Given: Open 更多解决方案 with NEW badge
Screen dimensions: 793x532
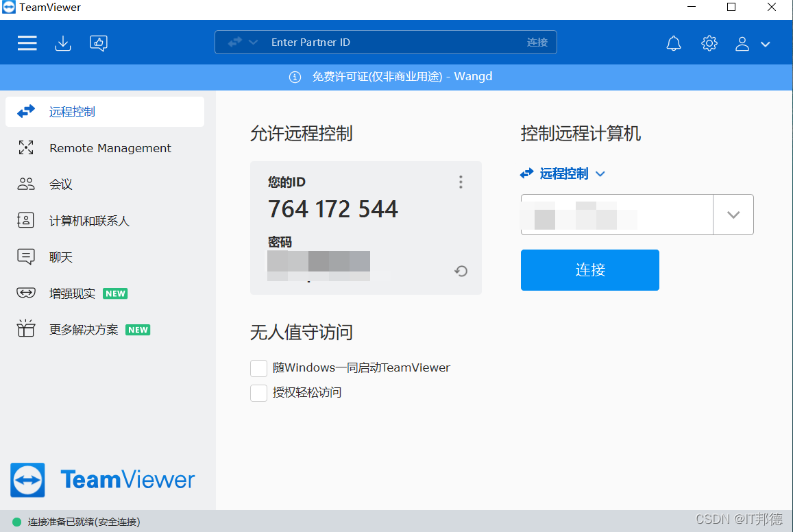Looking at the screenshot, I should (x=82, y=329).
